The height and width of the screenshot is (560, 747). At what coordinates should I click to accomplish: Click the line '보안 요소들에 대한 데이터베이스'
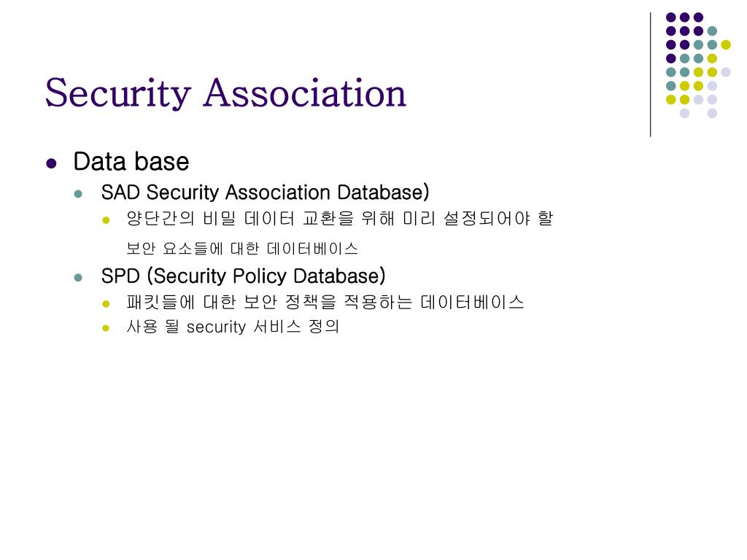[x=242, y=248]
